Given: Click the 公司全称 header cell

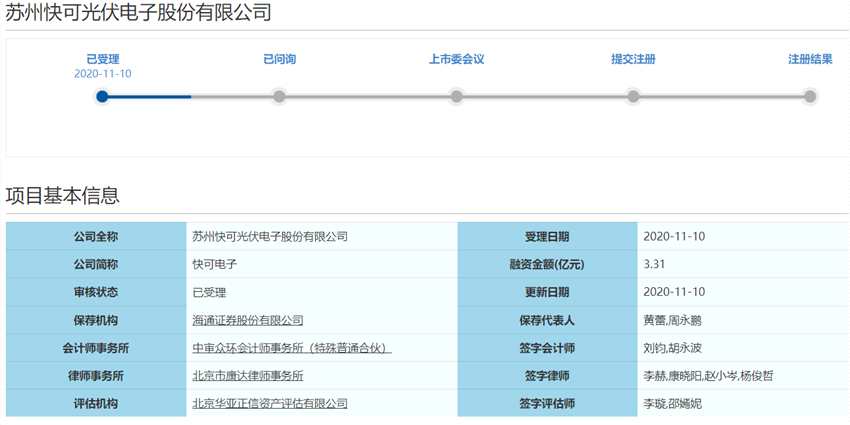Looking at the screenshot, I should point(96,236).
